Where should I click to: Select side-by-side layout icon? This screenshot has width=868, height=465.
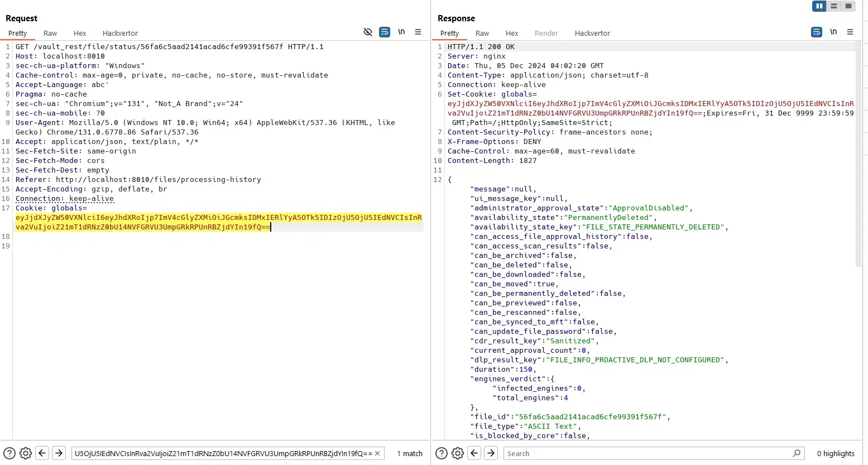[819, 6]
